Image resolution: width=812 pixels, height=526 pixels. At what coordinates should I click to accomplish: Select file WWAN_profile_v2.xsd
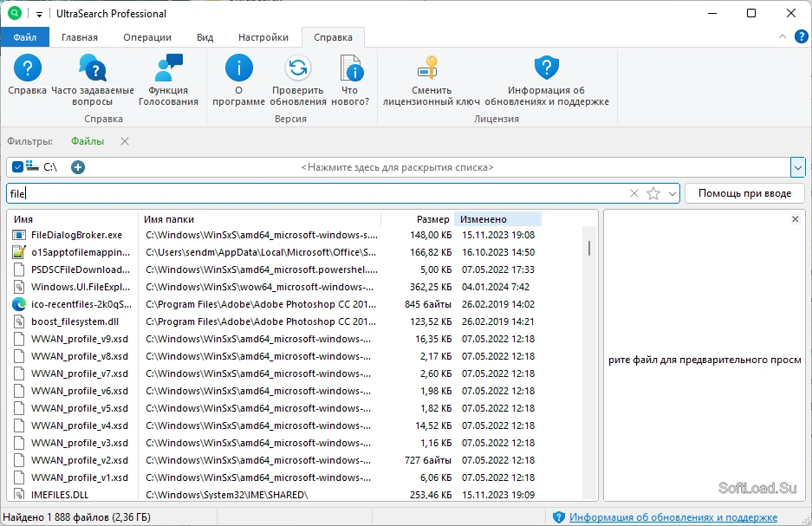79,460
